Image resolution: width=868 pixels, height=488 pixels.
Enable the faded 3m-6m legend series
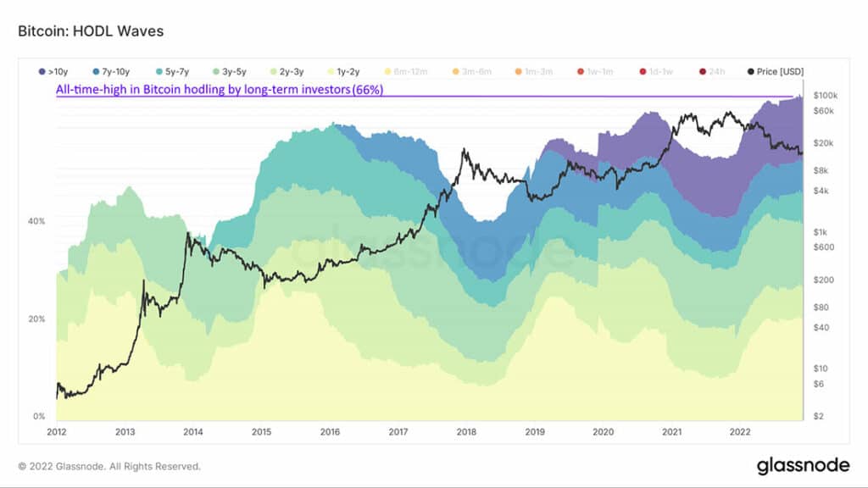[x=471, y=71]
